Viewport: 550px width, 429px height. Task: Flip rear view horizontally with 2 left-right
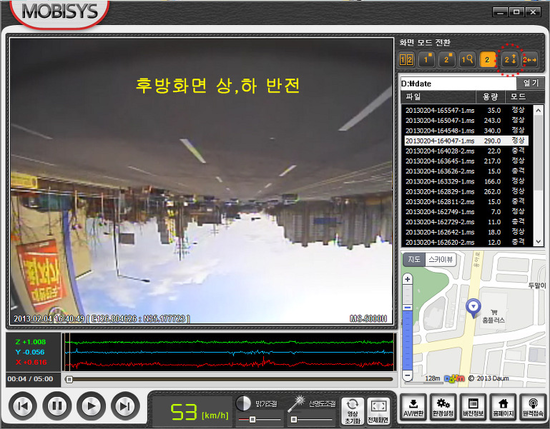[530, 60]
